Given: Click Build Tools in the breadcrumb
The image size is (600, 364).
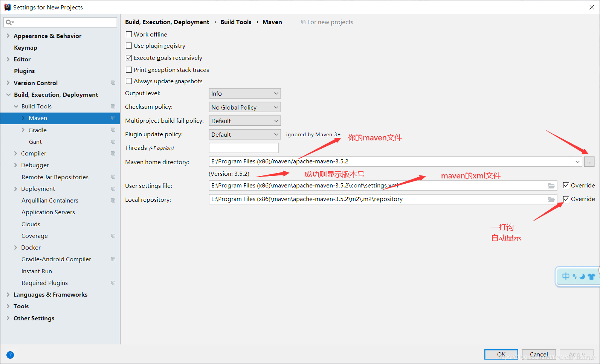Looking at the screenshot, I should point(236,22).
